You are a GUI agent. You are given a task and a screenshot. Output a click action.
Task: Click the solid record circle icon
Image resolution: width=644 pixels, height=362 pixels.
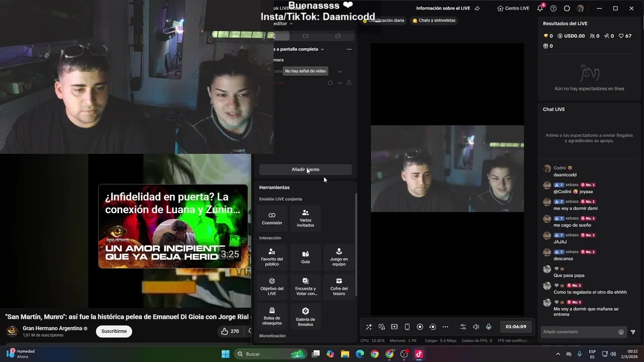coord(420,327)
